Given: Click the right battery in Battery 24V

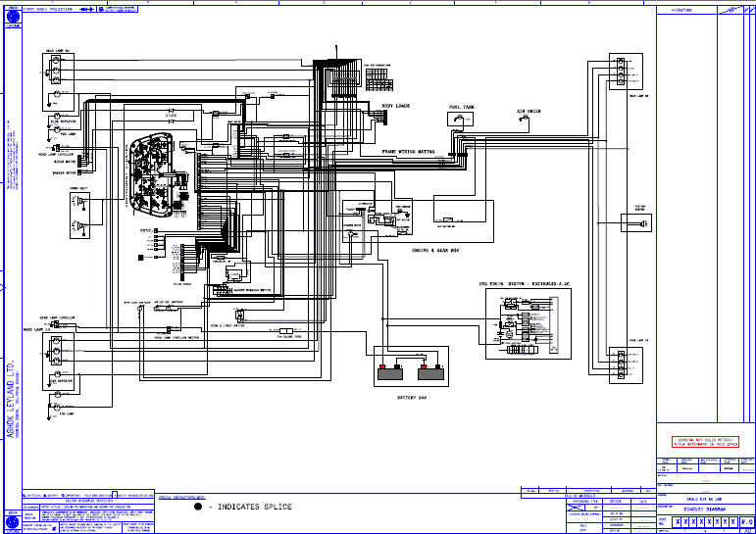Looking at the screenshot, I should pos(428,371).
